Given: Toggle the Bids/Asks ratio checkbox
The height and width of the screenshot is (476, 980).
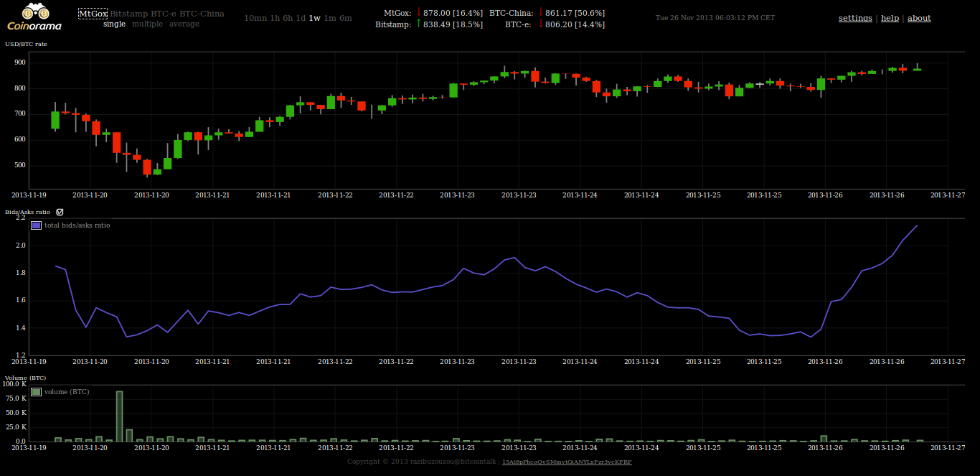Looking at the screenshot, I should pyautogui.click(x=60, y=212).
